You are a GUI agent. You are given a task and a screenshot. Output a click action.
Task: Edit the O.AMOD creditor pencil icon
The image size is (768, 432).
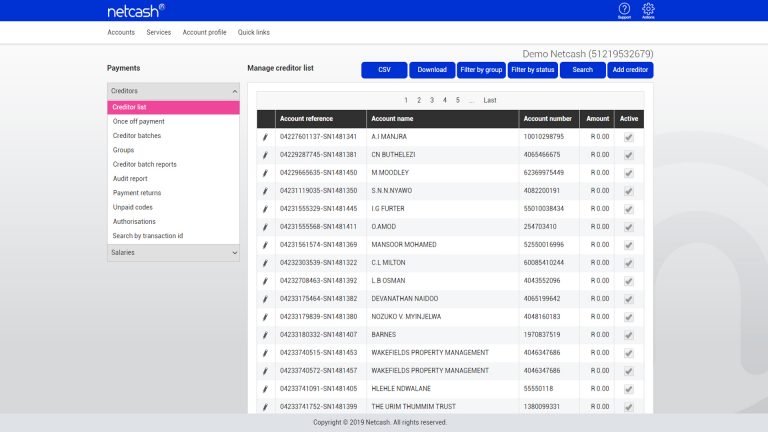[x=265, y=227]
